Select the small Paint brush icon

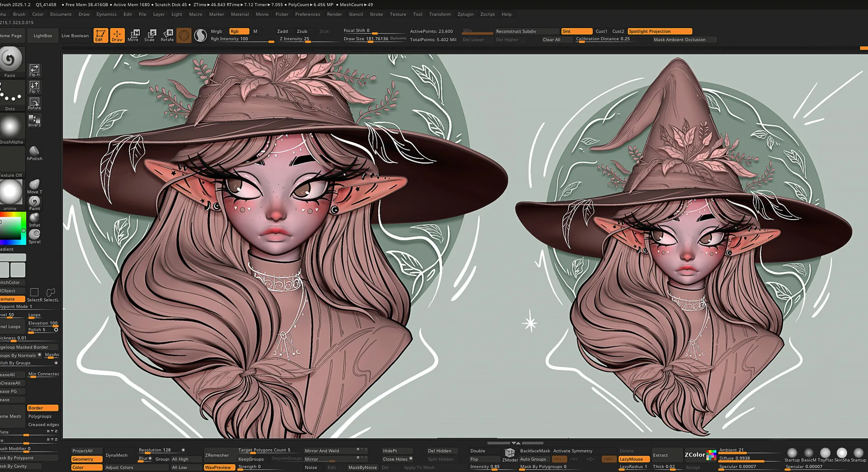(x=34, y=204)
